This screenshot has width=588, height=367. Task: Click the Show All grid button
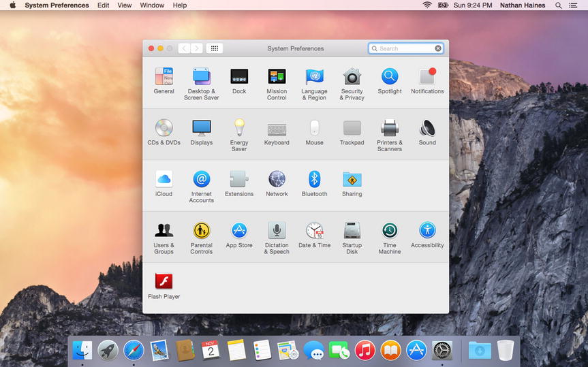point(214,48)
